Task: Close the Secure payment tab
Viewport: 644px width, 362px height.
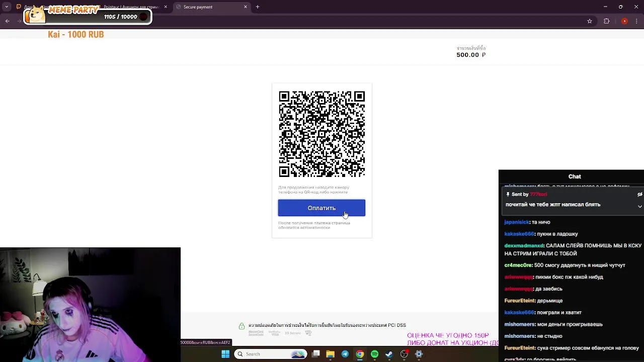Action: coord(246,7)
